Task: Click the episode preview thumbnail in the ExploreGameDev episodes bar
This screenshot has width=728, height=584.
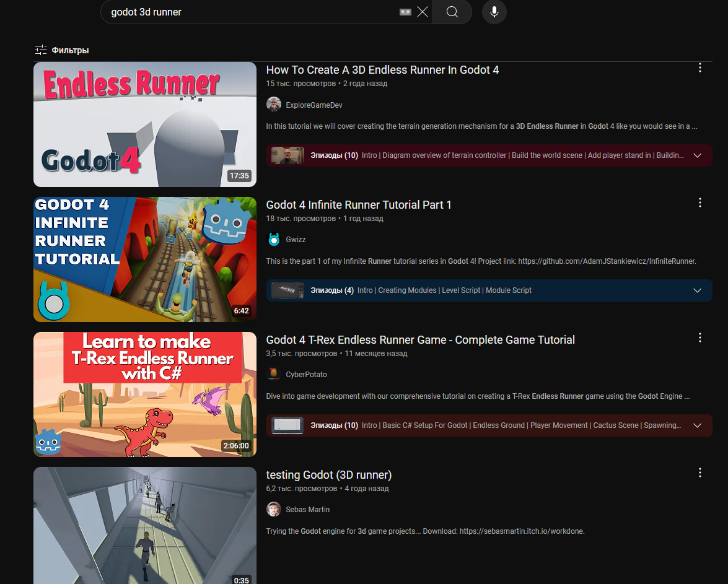Action: click(x=287, y=155)
